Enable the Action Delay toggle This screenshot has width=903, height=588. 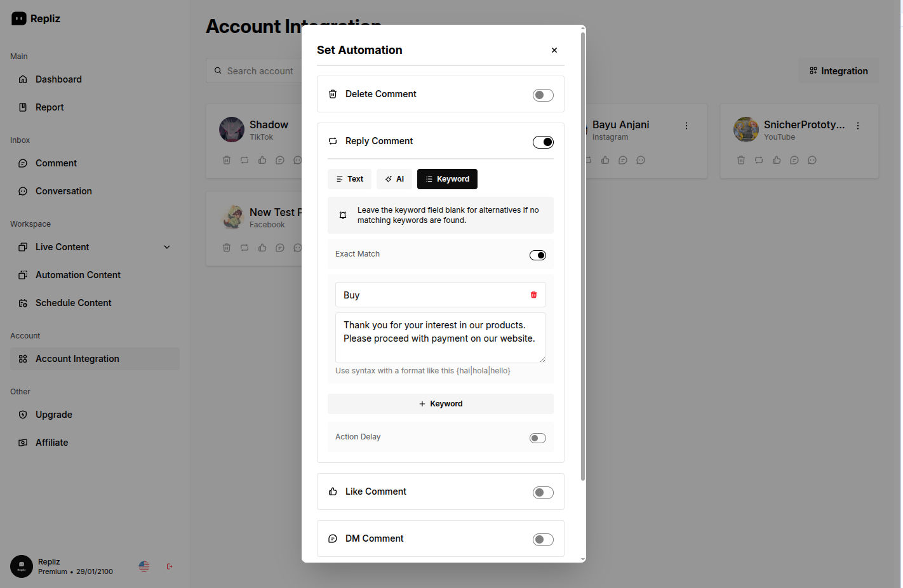click(x=537, y=438)
